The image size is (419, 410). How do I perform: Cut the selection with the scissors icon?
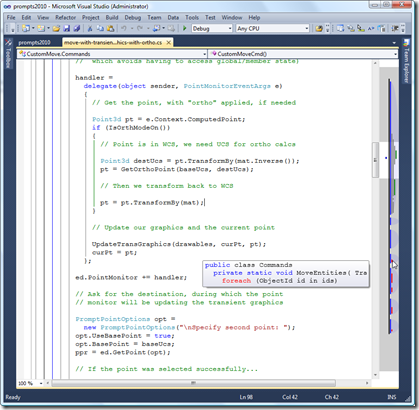90,29
